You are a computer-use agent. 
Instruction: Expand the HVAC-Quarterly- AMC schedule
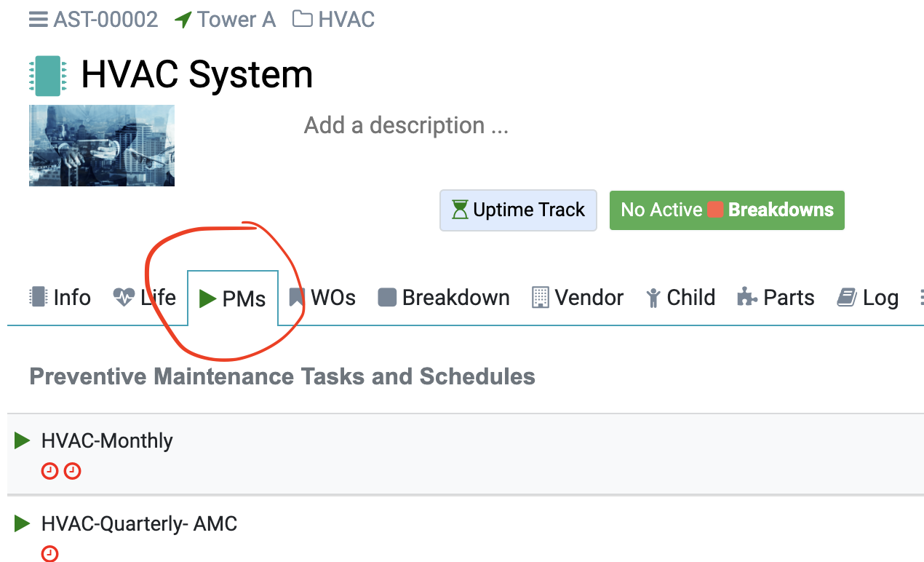22,523
